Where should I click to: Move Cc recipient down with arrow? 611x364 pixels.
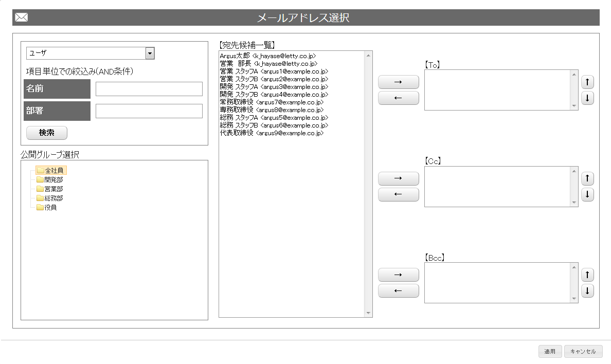click(587, 195)
